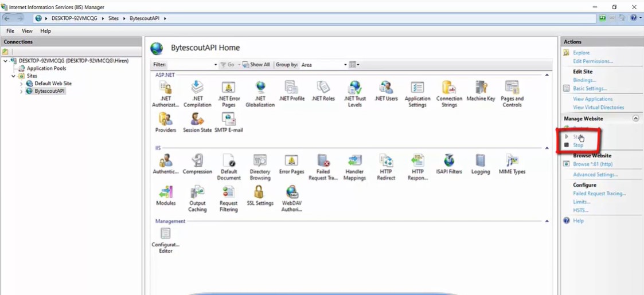
Task: Open the .NET Compilation feature
Action: [x=197, y=93]
